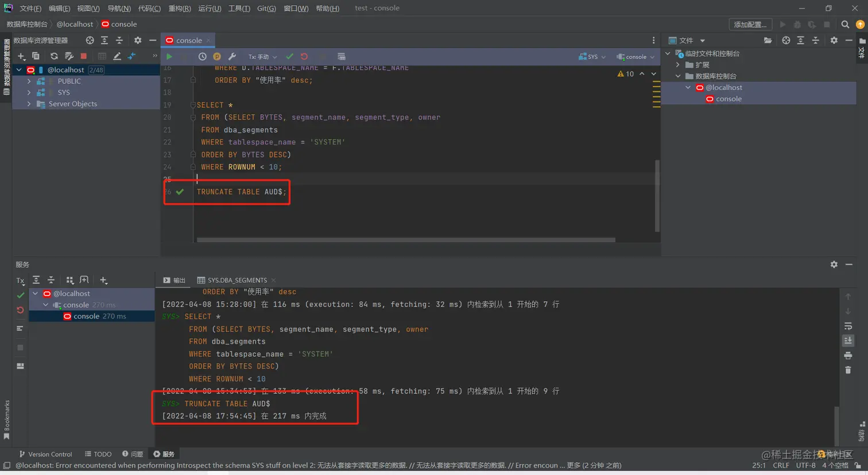868x475 pixels.
Task: Select console file in Files panel tree
Action: click(x=728, y=99)
